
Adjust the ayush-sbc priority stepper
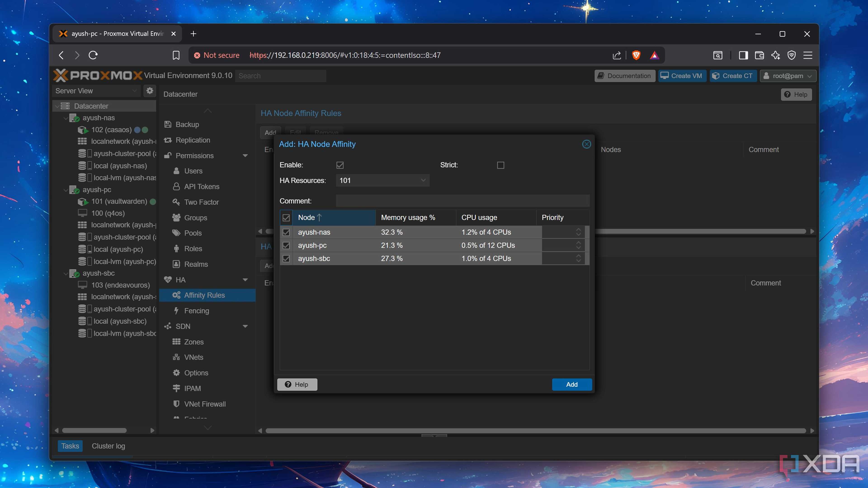click(578, 258)
